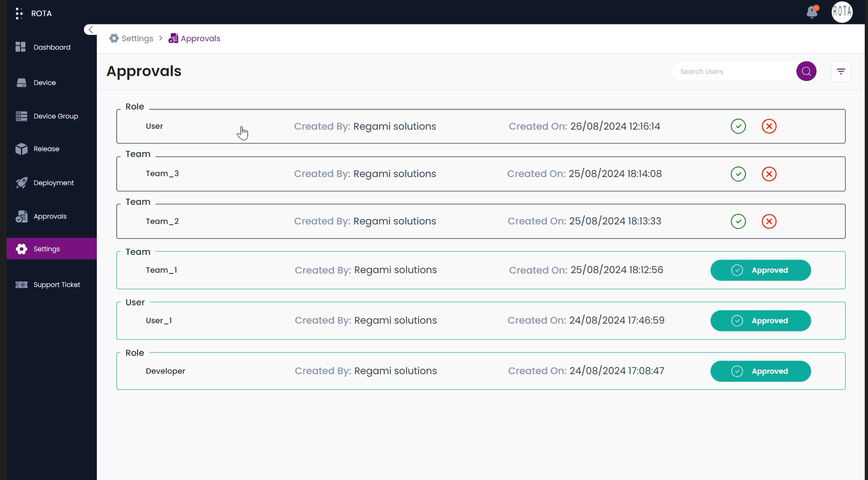Click the breadcrumb Approvals icon

pyautogui.click(x=173, y=39)
